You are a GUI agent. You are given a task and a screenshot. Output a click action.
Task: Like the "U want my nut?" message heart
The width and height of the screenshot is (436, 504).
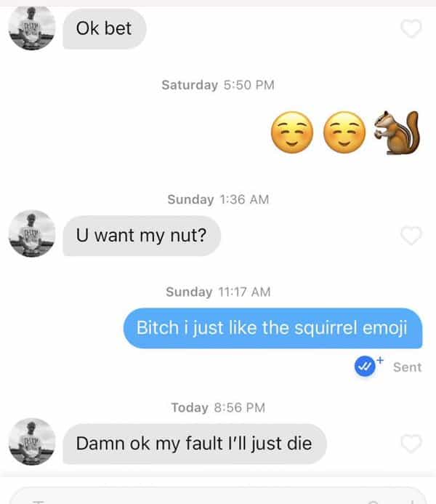click(x=411, y=236)
